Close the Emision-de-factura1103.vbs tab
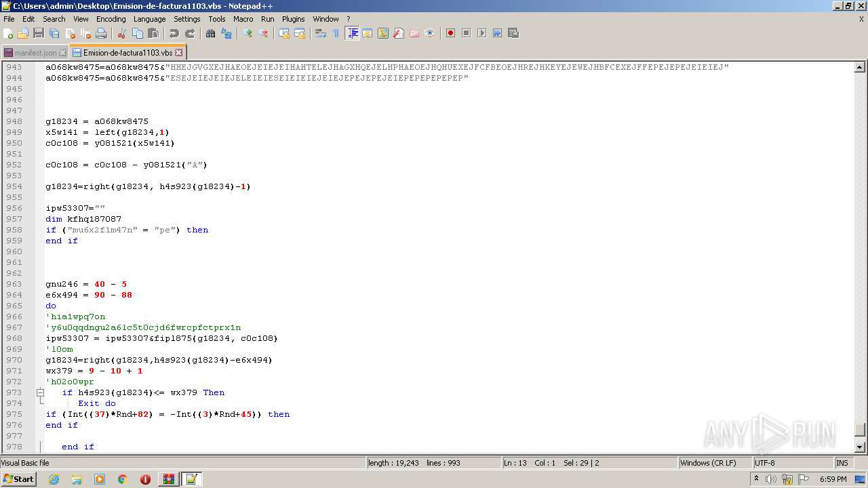868x488 pixels. click(179, 52)
